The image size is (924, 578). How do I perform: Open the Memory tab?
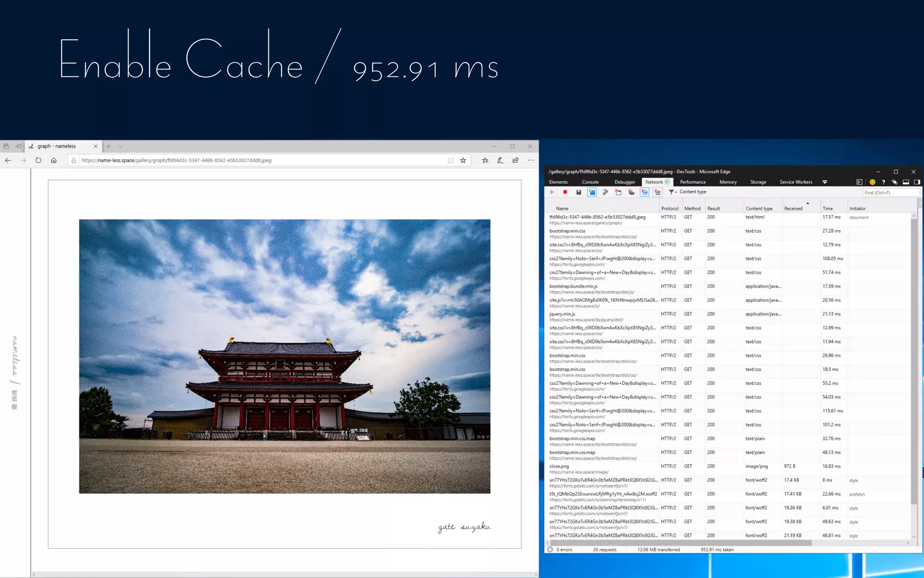click(728, 182)
